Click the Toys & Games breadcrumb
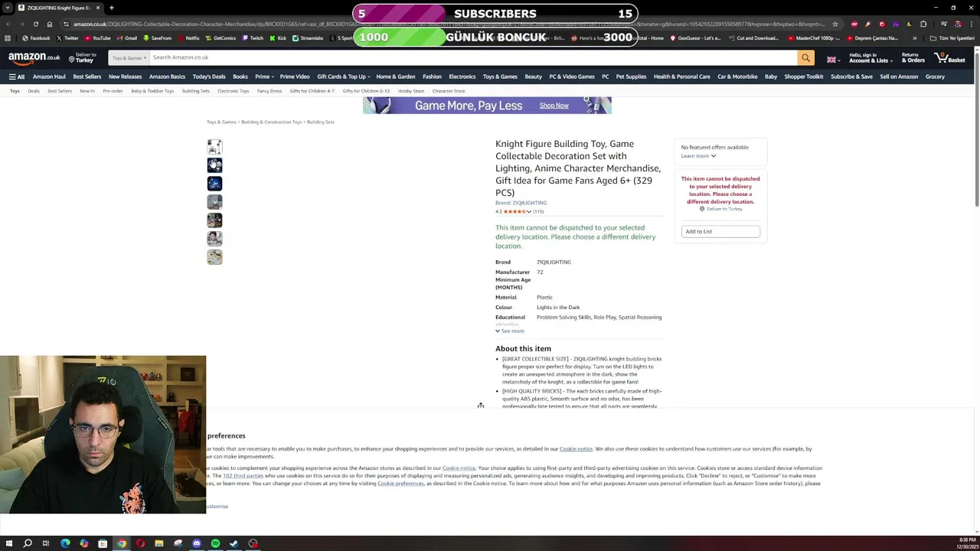 pos(221,122)
